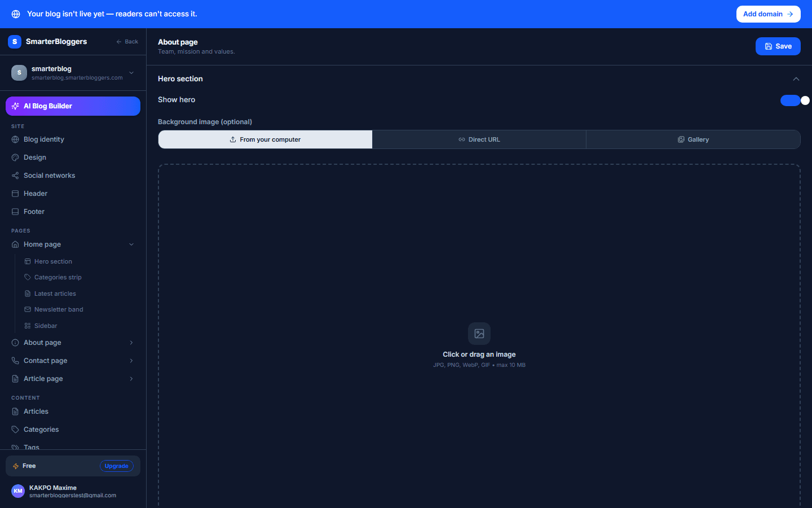Toggle the Show hero switch off

point(795,100)
